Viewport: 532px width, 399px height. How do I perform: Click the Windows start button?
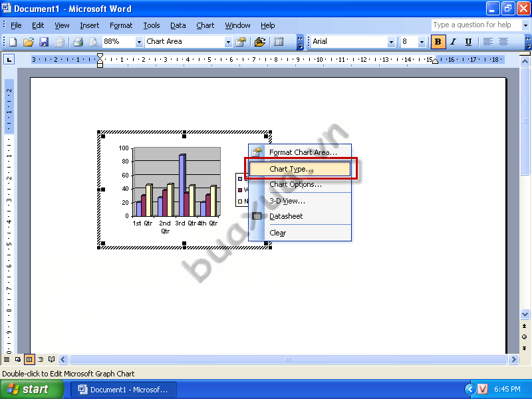32,389
